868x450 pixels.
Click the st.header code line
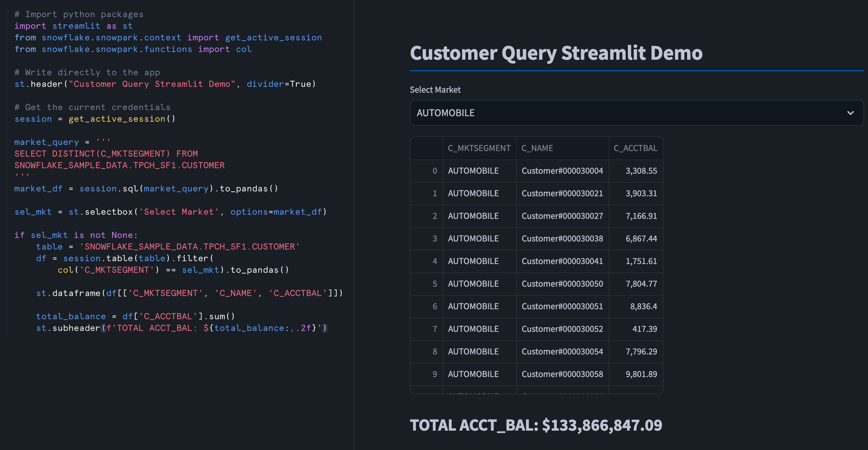pyautogui.click(x=165, y=84)
